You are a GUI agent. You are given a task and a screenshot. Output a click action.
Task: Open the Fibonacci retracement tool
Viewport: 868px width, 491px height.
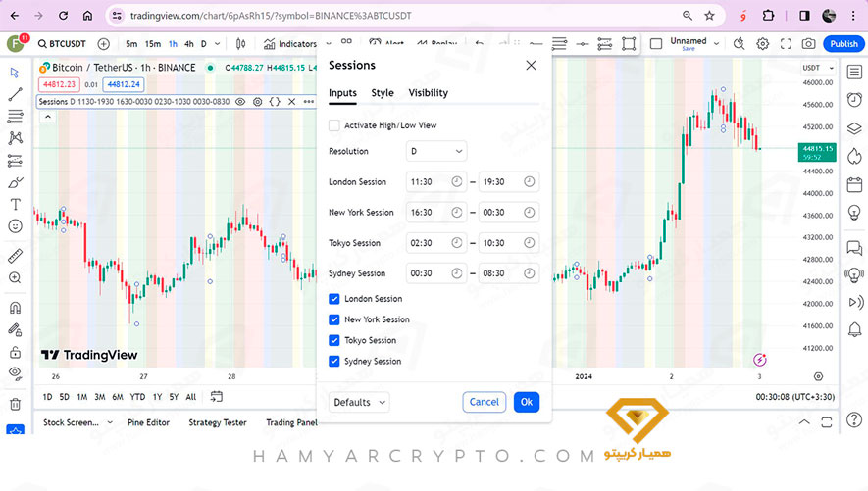tap(15, 116)
